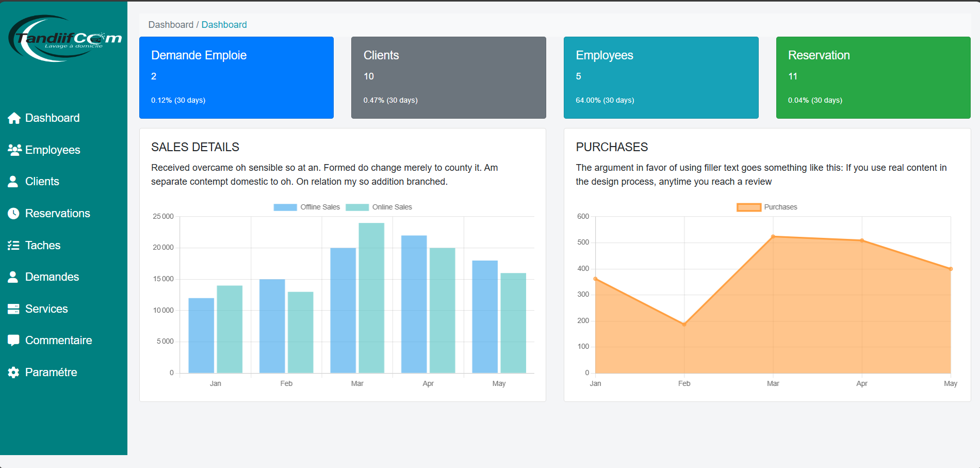980x468 pixels.
Task: Click the Purchases data point for Apr
Action: pyautogui.click(x=861, y=240)
